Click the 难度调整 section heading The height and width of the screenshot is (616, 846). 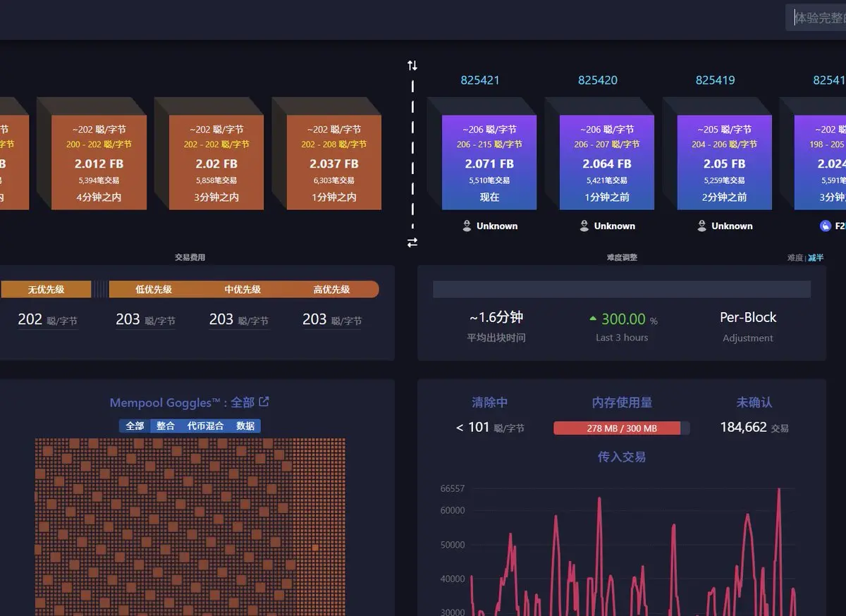622,258
